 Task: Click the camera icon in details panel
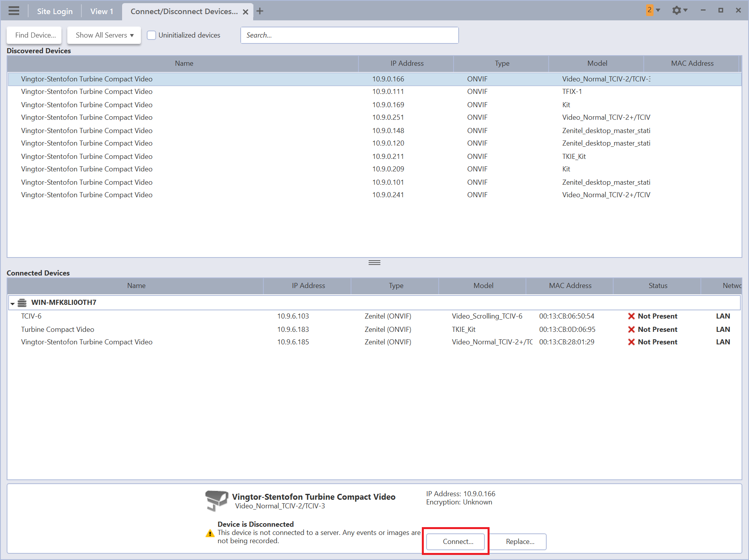point(216,501)
